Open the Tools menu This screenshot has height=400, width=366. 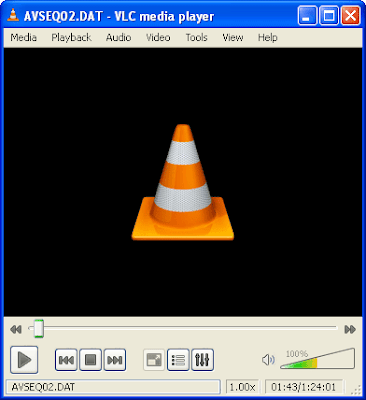pos(196,37)
